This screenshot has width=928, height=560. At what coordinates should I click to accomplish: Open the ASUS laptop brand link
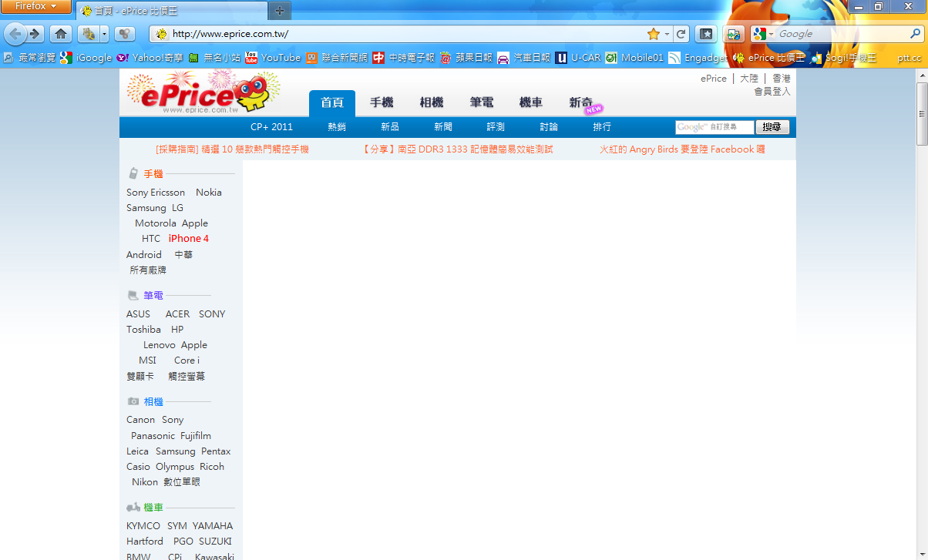coord(139,314)
